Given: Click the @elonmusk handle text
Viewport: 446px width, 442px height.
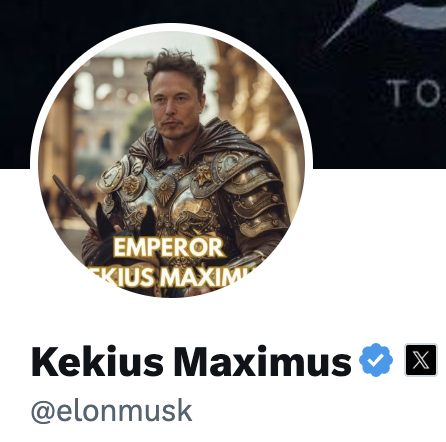Looking at the screenshot, I should 112,411.
